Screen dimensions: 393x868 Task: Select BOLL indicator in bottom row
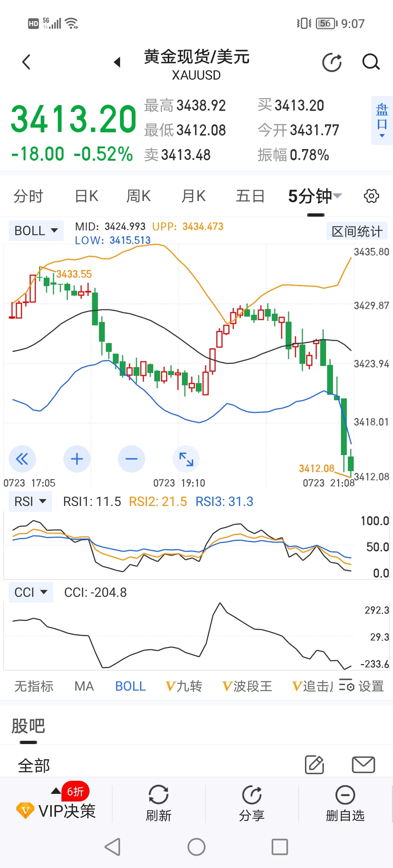[x=130, y=686]
